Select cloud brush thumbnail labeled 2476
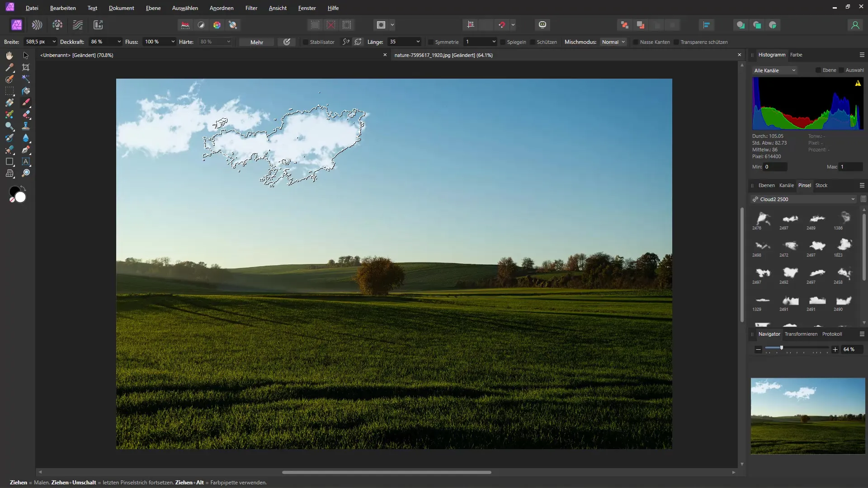The height and width of the screenshot is (488, 868). coord(763,219)
